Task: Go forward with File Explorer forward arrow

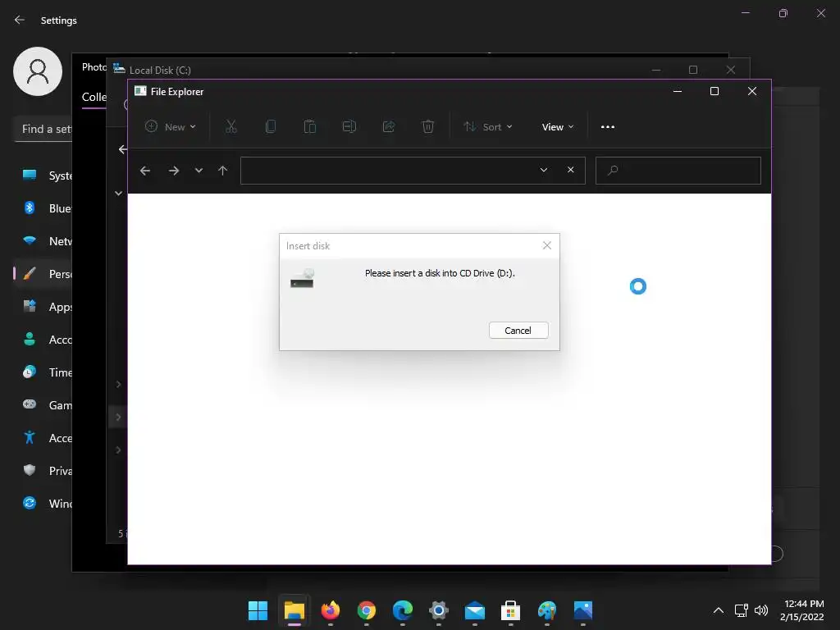Action: (x=174, y=171)
